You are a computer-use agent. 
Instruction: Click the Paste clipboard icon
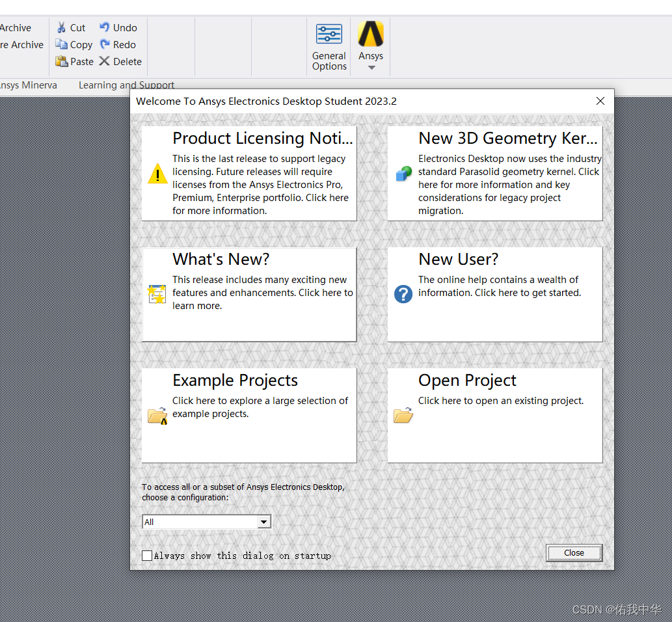point(62,61)
